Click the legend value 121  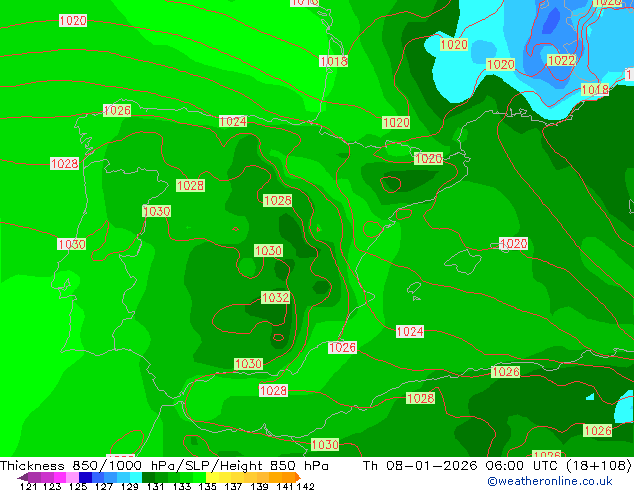tap(28, 486)
